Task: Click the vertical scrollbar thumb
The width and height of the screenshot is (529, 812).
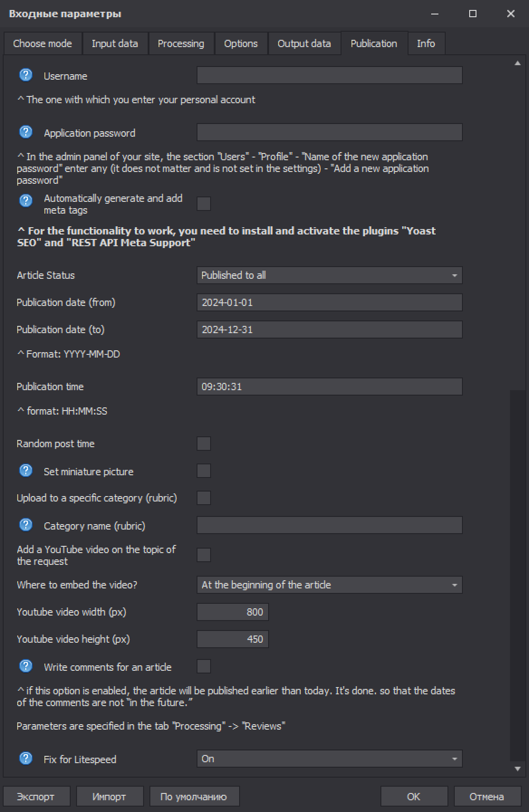Action: (517, 575)
